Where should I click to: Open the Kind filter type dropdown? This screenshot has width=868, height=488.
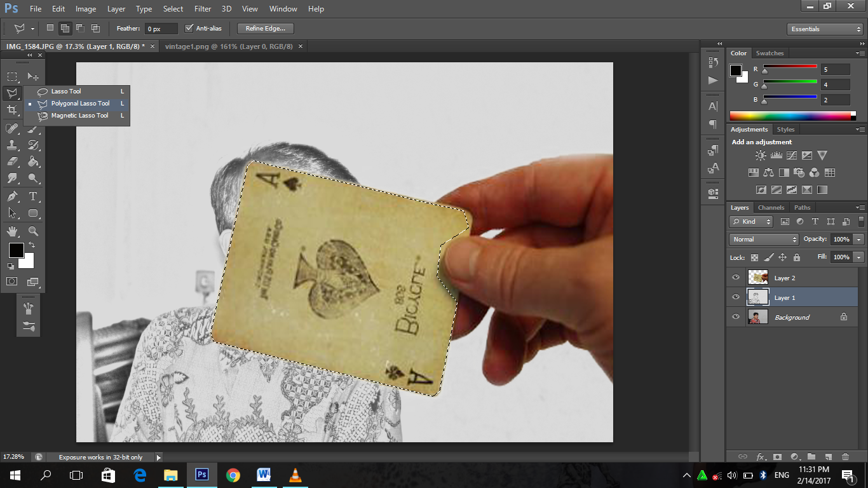[752, 222]
